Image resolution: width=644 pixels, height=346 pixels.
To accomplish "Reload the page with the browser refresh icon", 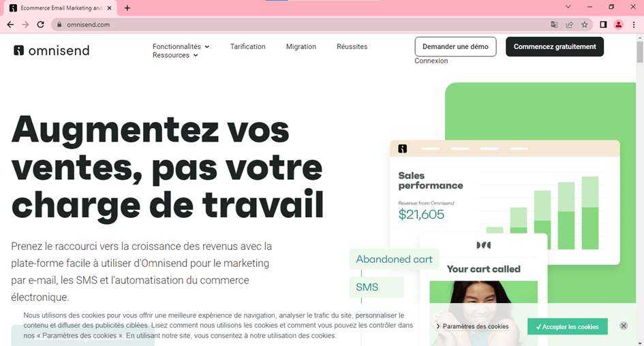I will tap(40, 25).
